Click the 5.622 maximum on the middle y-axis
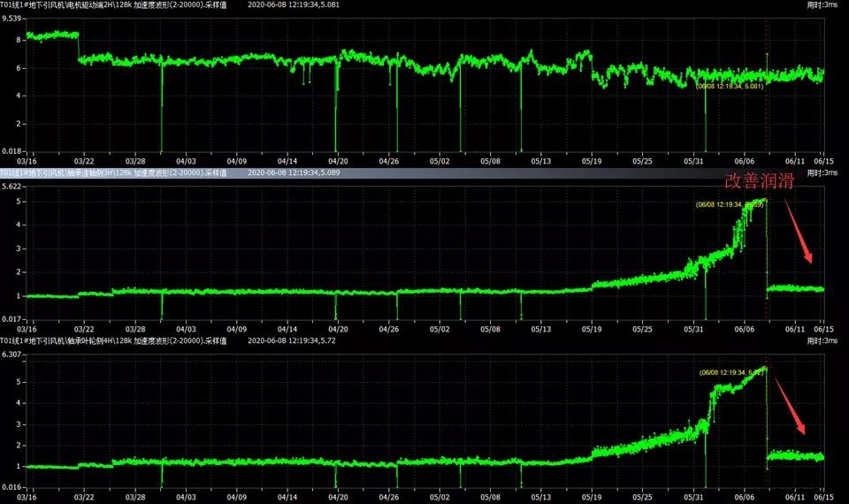This screenshot has height=504, width=849. pyautogui.click(x=11, y=187)
